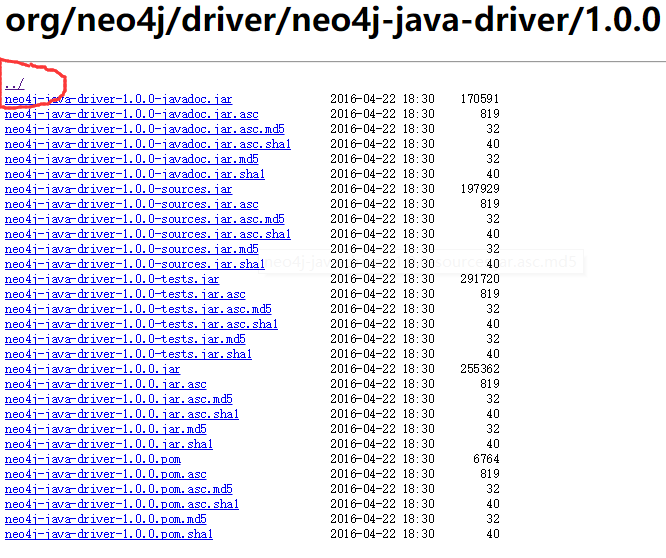
Task: Open neo4j-java-driver-1.0.0-sources.jar.md5 link
Action: pos(132,249)
